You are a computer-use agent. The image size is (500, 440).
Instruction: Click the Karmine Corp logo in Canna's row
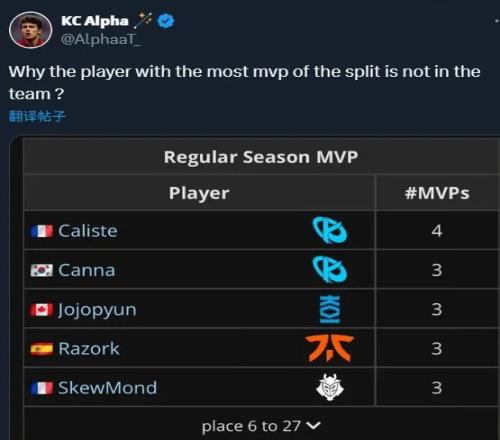pos(330,270)
